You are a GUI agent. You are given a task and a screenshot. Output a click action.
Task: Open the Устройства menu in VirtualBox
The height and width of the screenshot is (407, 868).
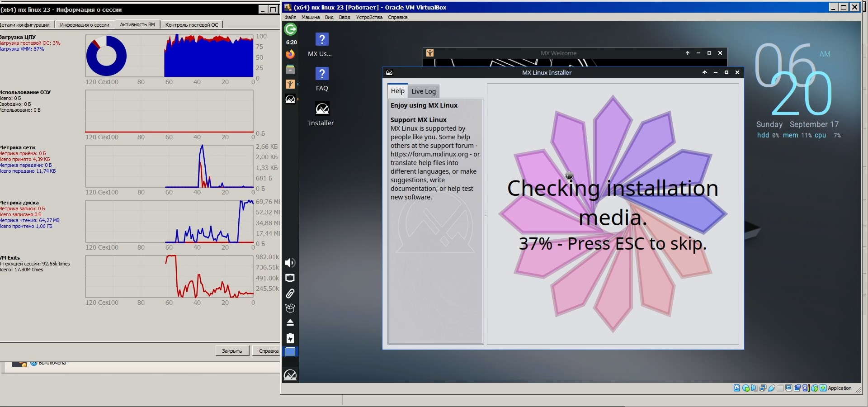(x=369, y=17)
